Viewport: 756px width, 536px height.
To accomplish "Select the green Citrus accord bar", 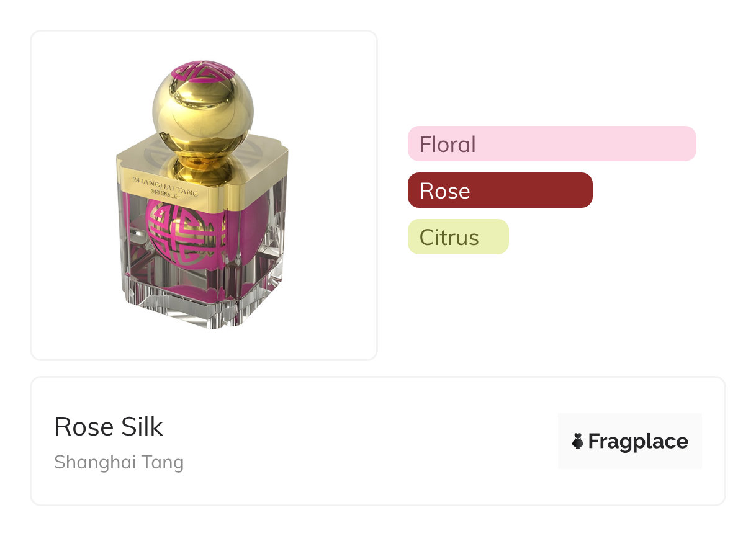I will [458, 237].
